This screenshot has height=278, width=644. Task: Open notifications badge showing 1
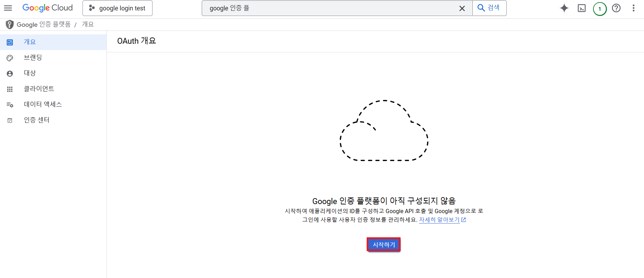click(600, 9)
